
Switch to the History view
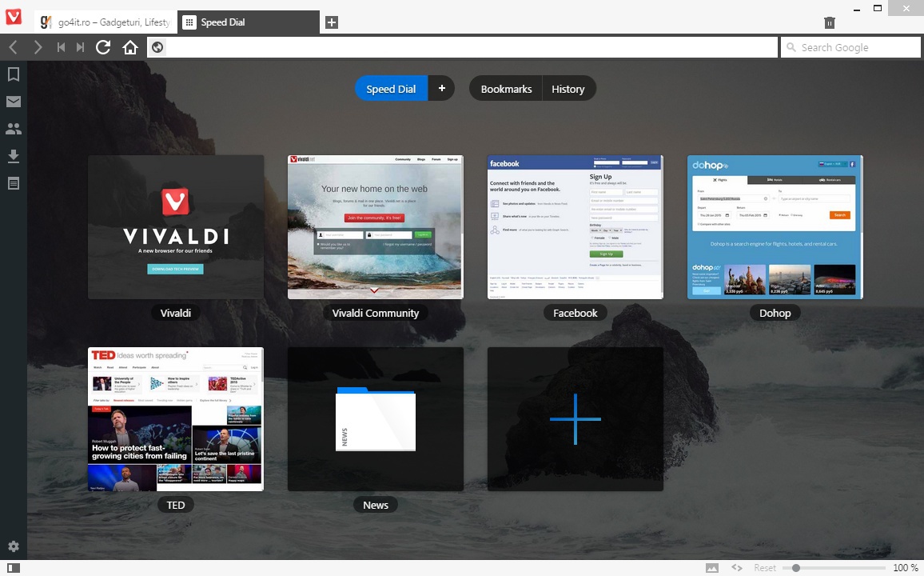coord(568,89)
